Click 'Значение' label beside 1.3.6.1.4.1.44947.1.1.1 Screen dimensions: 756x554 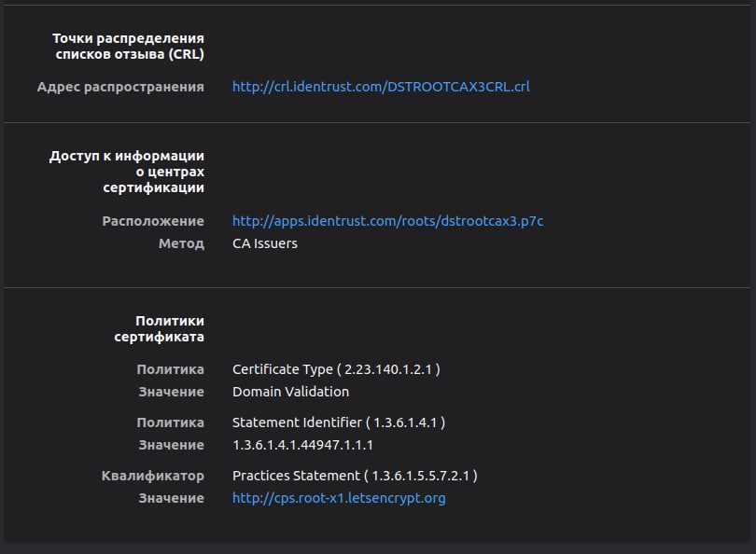click(171, 445)
